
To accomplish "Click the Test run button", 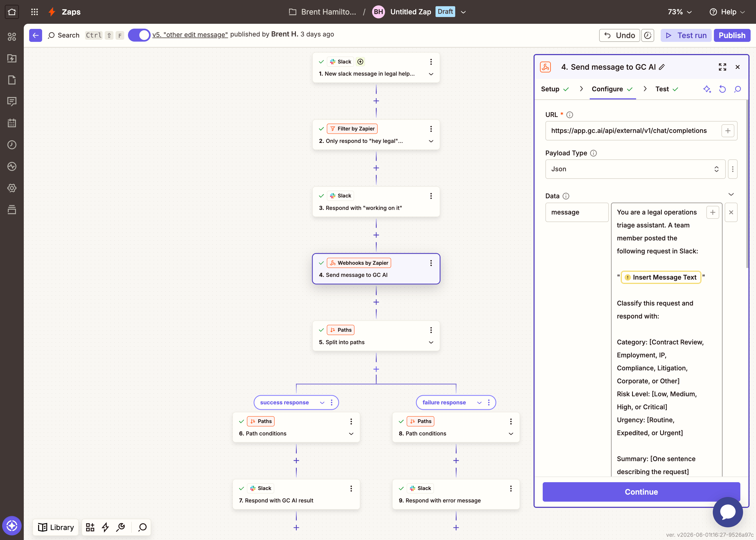I will (686, 35).
